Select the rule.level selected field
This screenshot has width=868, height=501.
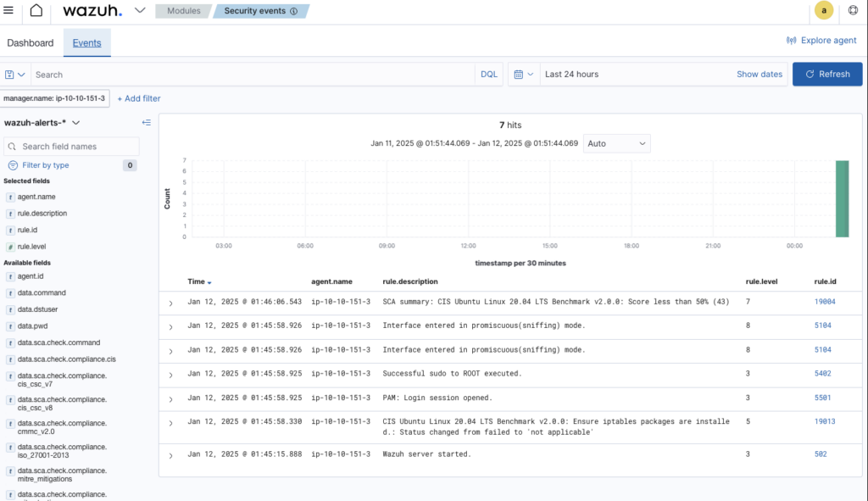point(31,247)
